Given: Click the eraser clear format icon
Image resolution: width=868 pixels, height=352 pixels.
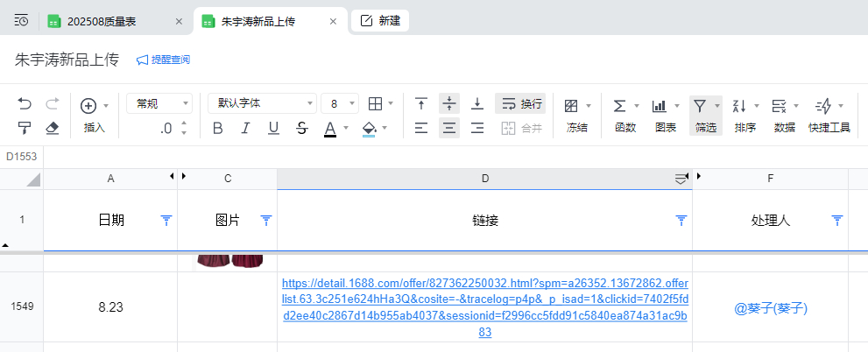Looking at the screenshot, I should pos(52,129).
